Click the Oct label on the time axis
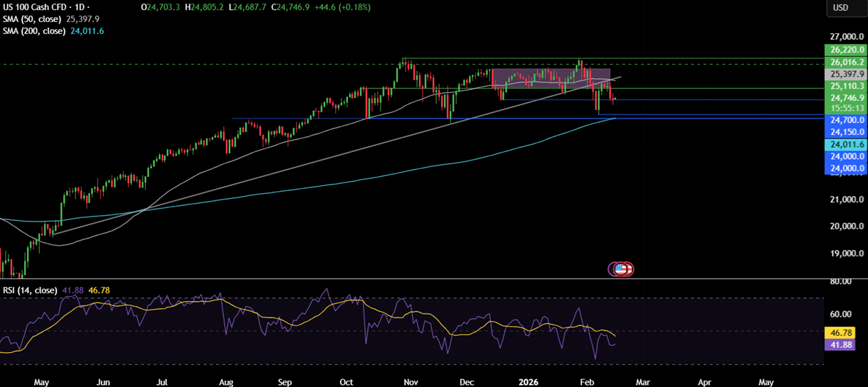 pyautogui.click(x=346, y=382)
